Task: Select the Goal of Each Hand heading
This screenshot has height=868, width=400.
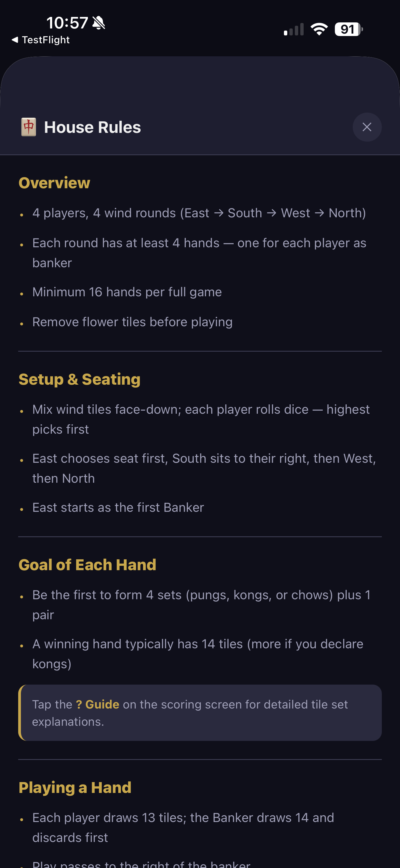Action: click(x=87, y=564)
